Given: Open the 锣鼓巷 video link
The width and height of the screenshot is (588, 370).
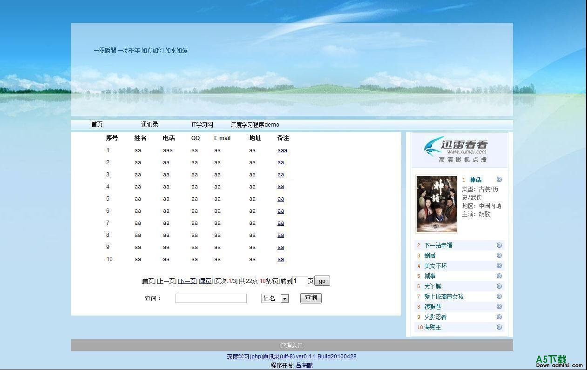Looking at the screenshot, I should 433,307.
